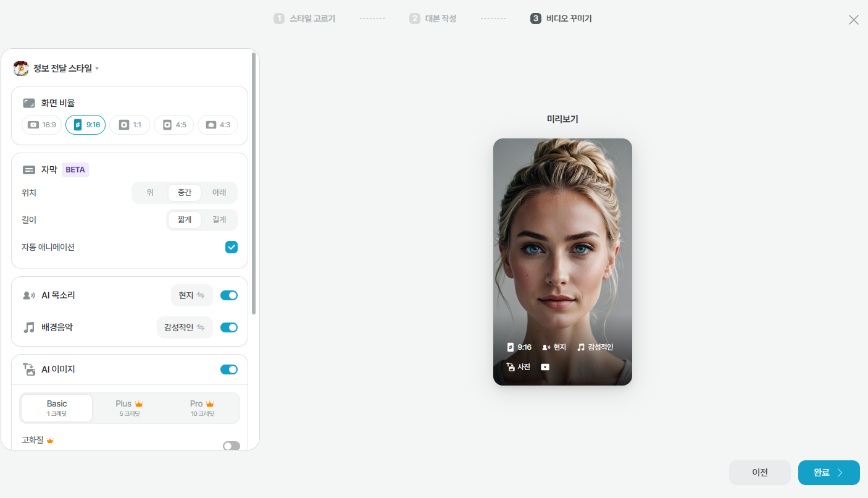Click the 완료 button
This screenshot has height=498, width=868.
[x=829, y=473]
